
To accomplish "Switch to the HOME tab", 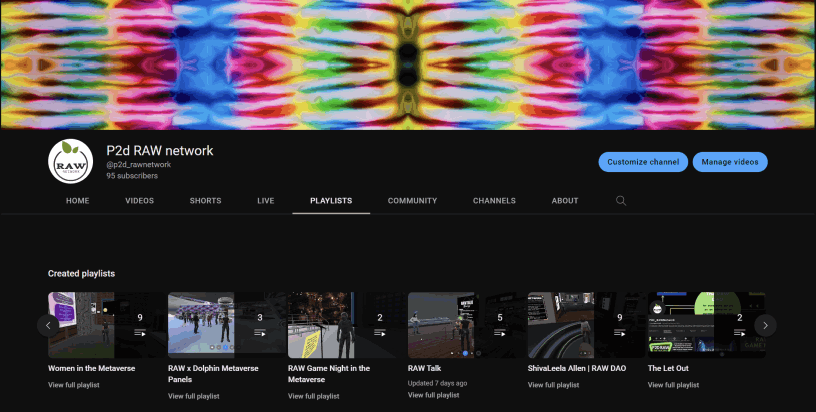I will pyautogui.click(x=78, y=201).
